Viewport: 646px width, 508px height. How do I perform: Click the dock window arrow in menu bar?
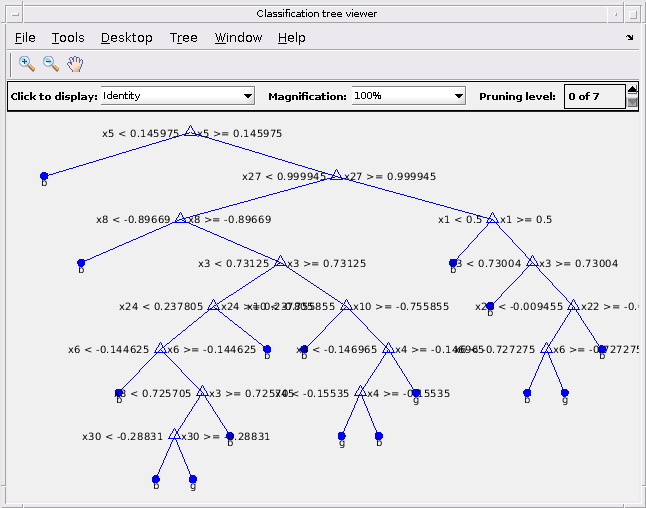click(630, 37)
